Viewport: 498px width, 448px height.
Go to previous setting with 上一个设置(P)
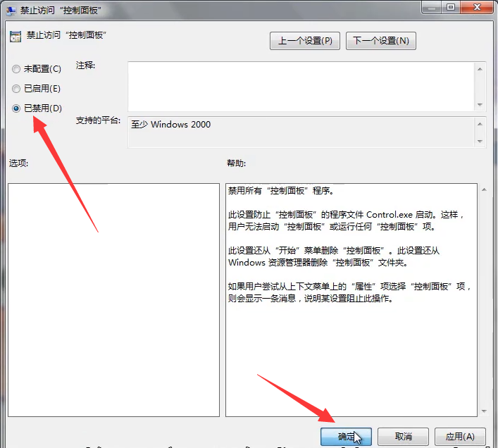coord(304,41)
